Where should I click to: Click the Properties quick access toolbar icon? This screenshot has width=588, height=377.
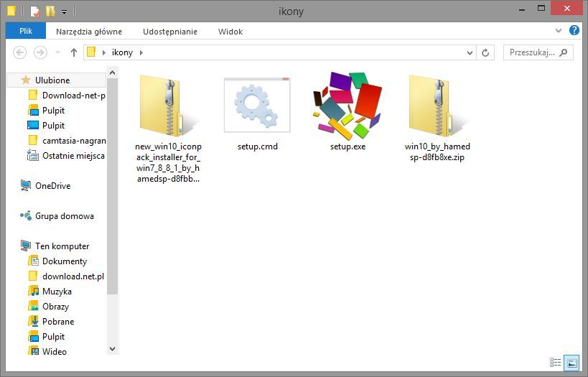(35, 11)
